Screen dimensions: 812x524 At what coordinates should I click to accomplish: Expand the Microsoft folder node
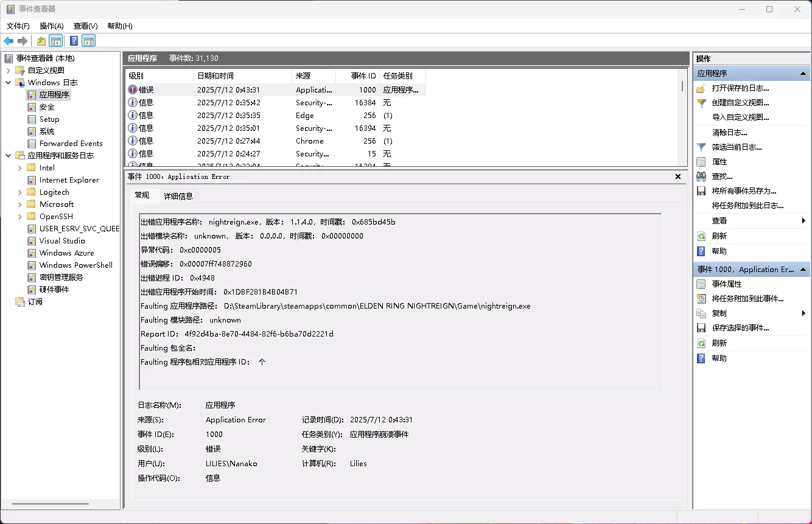pyautogui.click(x=20, y=204)
